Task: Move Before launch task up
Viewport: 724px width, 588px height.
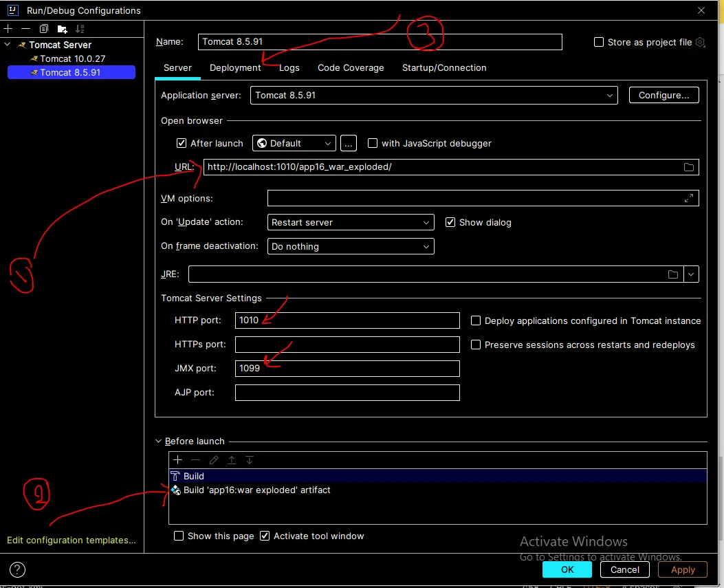Action: pyautogui.click(x=232, y=460)
